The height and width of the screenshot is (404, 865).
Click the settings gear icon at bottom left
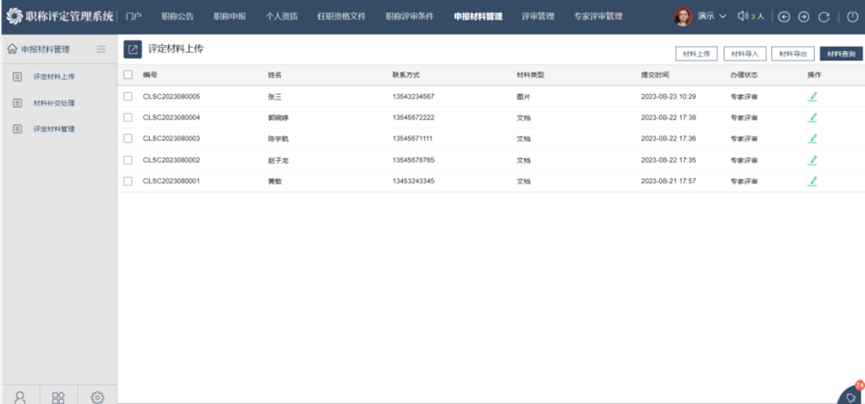coord(97,396)
